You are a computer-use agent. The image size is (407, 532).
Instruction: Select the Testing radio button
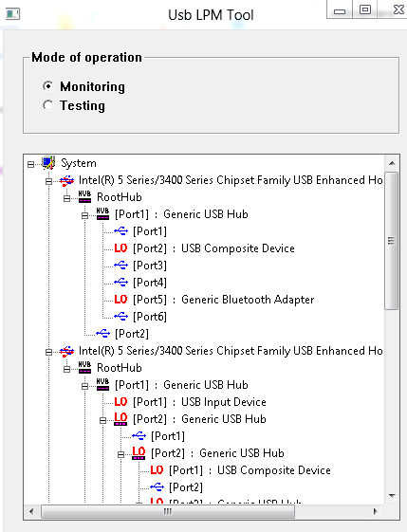(48, 105)
